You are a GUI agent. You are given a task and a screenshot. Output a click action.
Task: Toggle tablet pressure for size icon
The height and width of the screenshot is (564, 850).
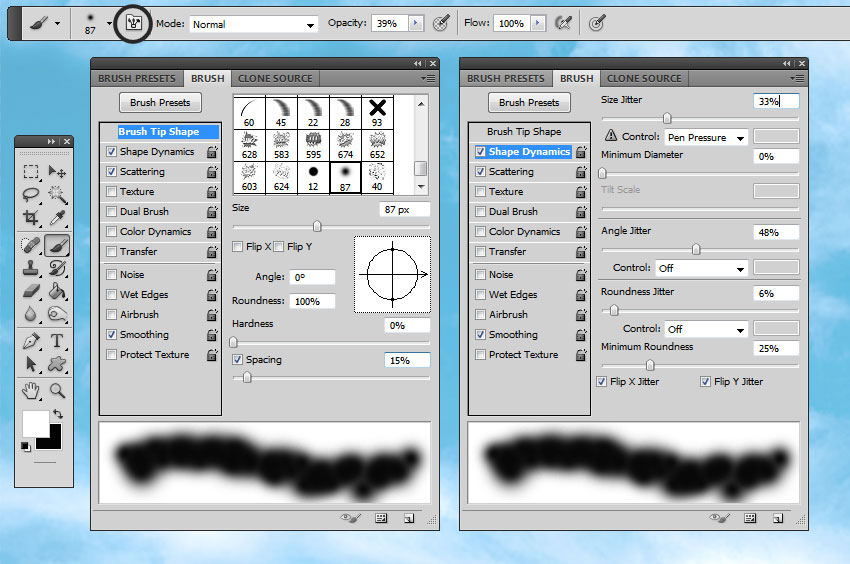[596, 23]
